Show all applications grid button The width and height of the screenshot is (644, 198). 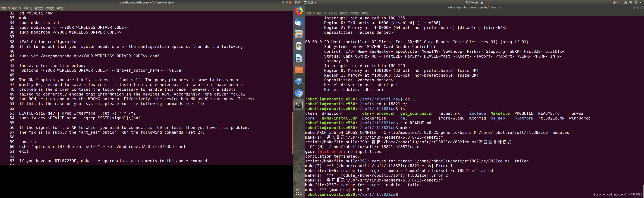(x=299, y=192)
